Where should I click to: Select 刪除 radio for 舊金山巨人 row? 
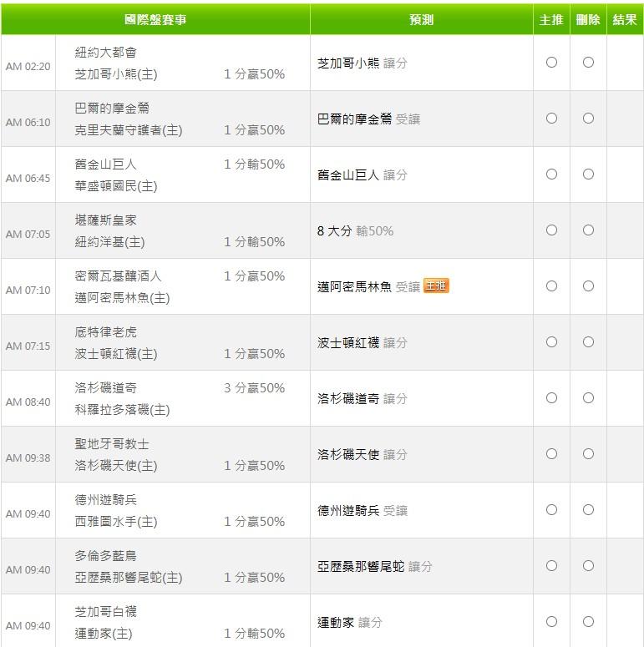(588, 174)
